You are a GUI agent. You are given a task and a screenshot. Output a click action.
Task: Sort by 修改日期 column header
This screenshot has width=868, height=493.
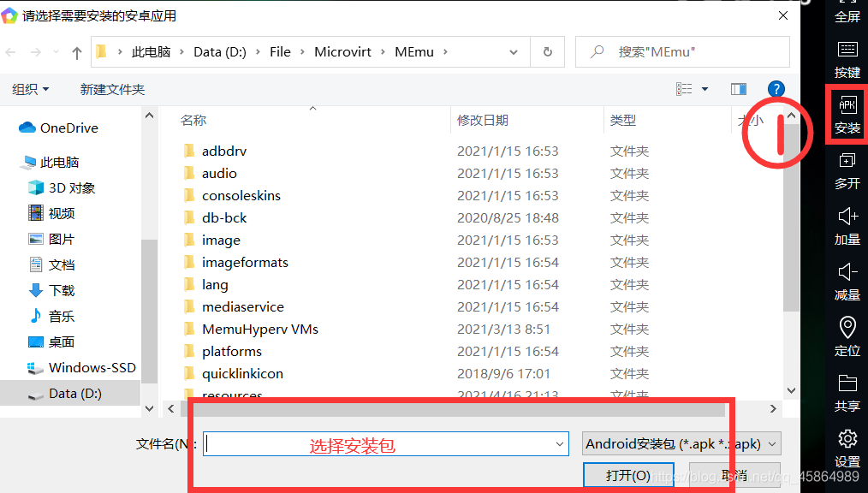(x=483, y=120)
